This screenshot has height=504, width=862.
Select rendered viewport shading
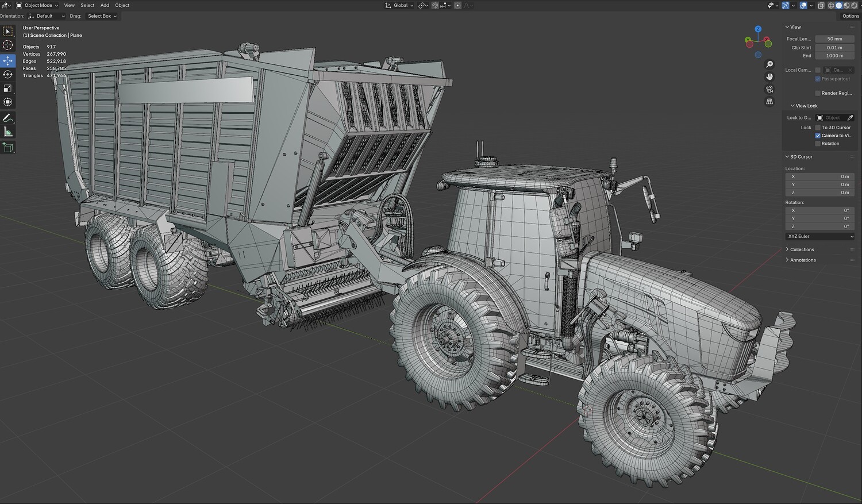click(x=853, y=5)
